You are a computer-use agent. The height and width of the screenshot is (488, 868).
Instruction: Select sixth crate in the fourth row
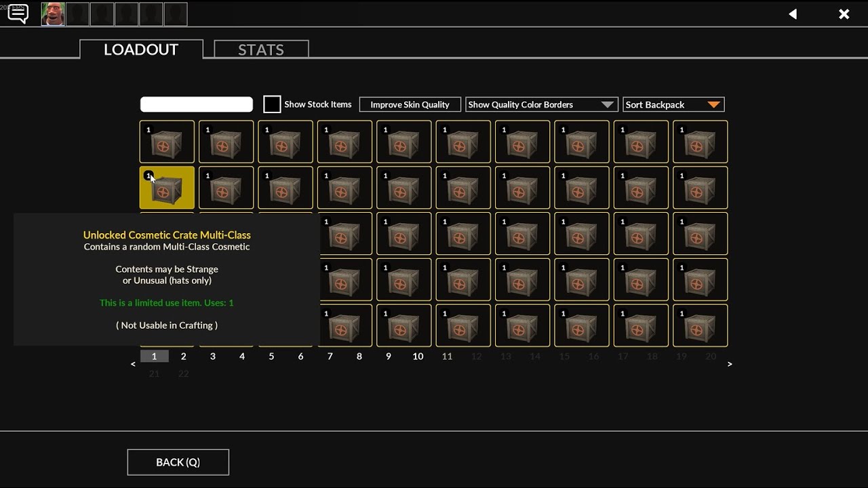click(463, 279)
